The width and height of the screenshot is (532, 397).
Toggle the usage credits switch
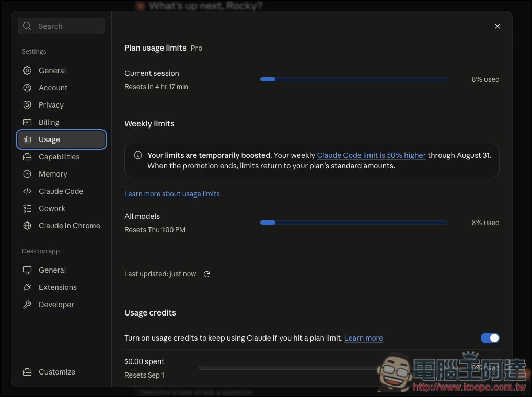click(490, 338)
